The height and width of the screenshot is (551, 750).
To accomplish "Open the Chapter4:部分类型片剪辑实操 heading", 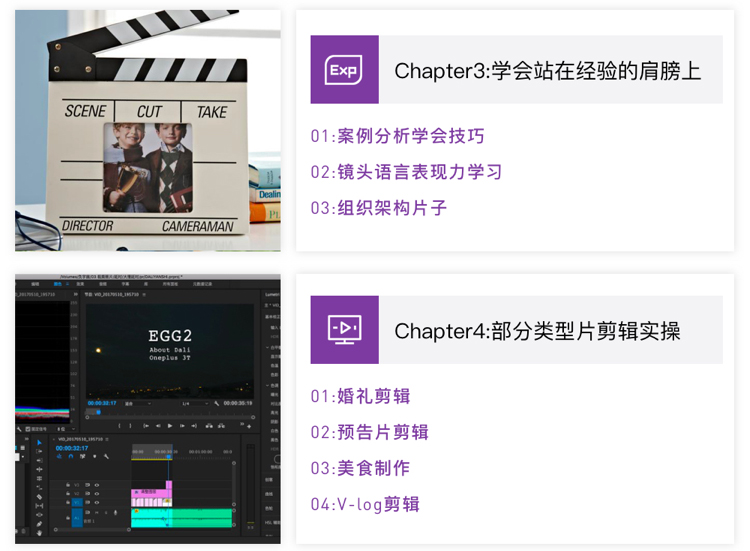I will coord(537,331).
